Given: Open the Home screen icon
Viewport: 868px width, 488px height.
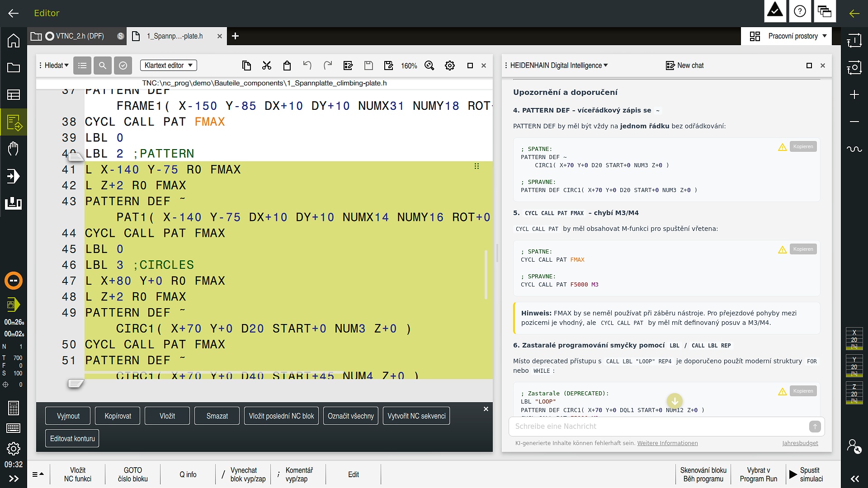Looking at the screenshot, I should pyautogui.click(x=14, y=41).
